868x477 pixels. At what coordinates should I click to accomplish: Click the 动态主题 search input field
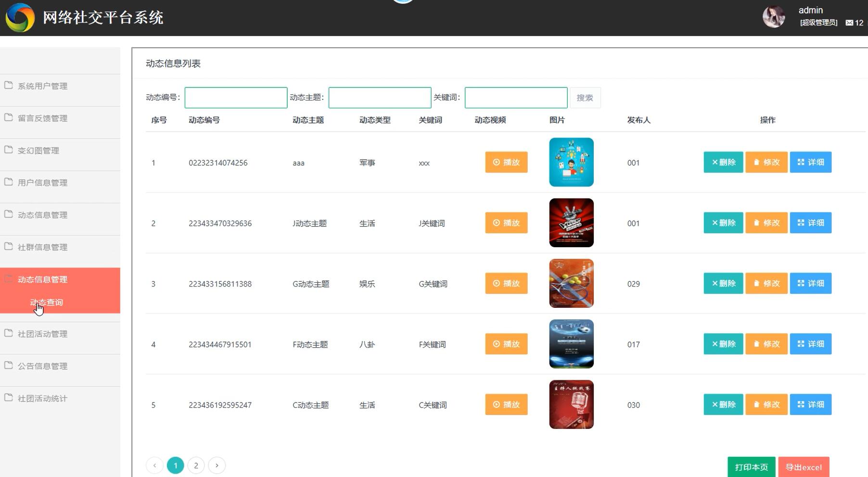click(380, 97)
